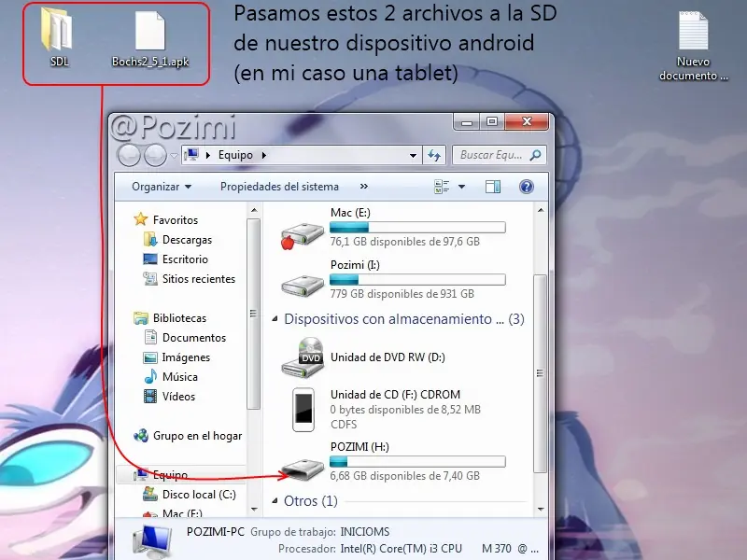Click Propiedades del sistema
Image resolution: width=747 pixels, height=560 pixels.
pyautogui.click(x=279, y=187)
